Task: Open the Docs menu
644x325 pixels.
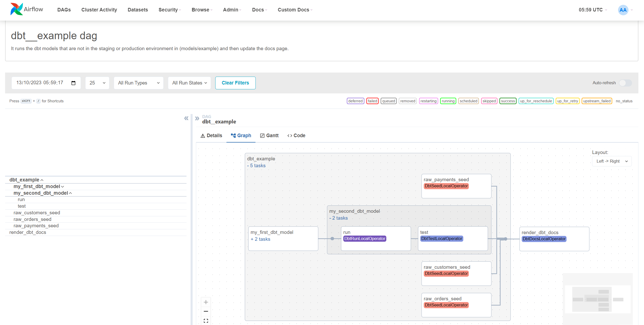Action: [x=260, y=10]
